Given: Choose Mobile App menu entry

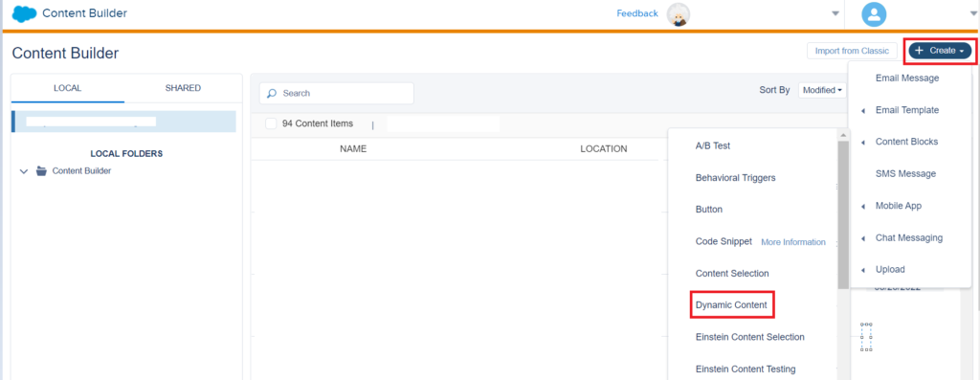Looking at the screenshot, I should [x=898, y=206].
